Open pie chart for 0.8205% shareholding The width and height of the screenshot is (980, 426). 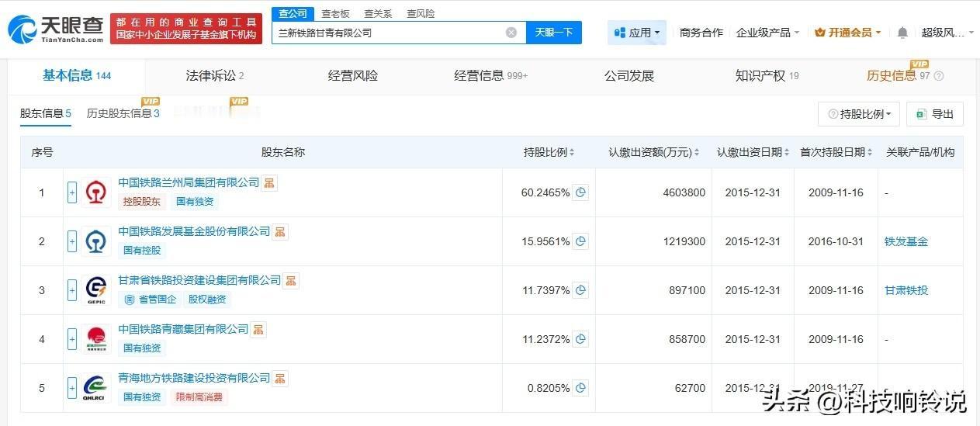pyautogui.click(x=580, y=388)
